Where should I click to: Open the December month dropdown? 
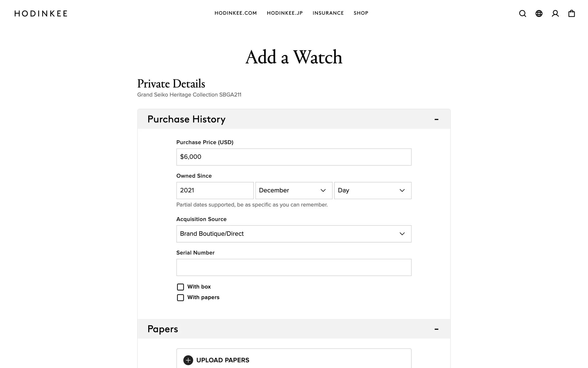pos(294,190)
